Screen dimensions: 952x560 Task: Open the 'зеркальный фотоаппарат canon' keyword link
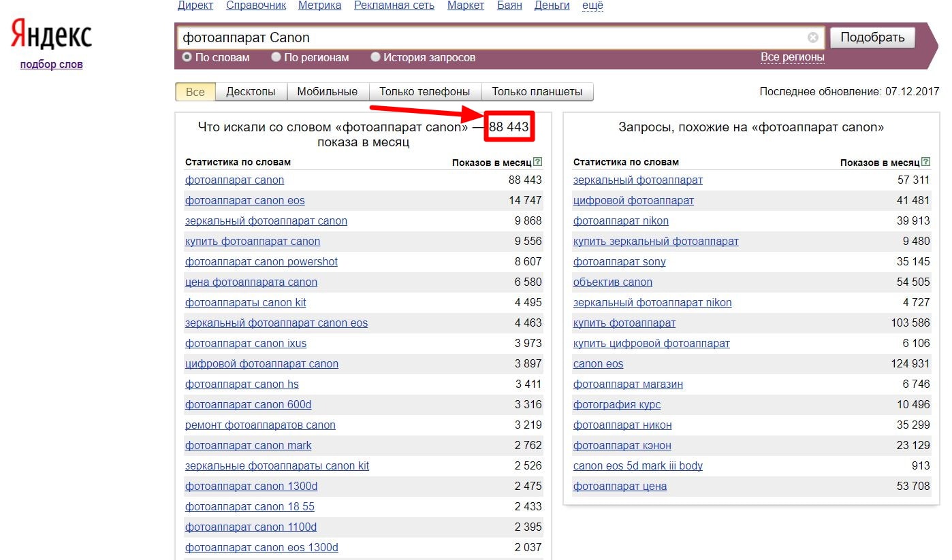click(x=266, y=221)
